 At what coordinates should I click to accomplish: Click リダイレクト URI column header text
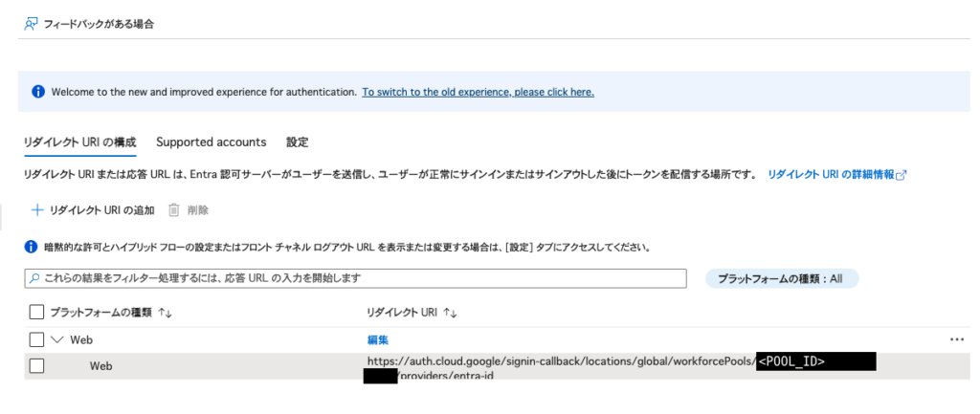point(402,313)
